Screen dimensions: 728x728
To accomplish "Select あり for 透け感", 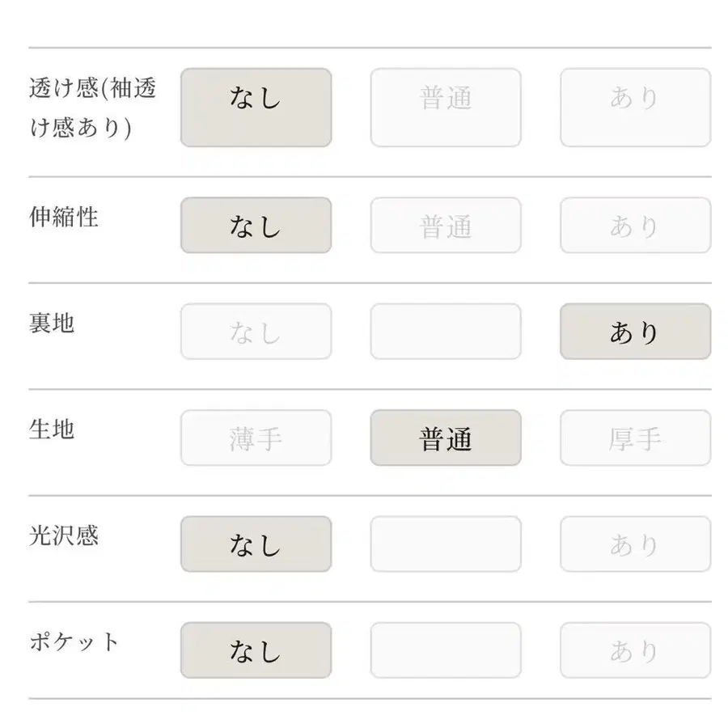I will (x=635, y=107).
